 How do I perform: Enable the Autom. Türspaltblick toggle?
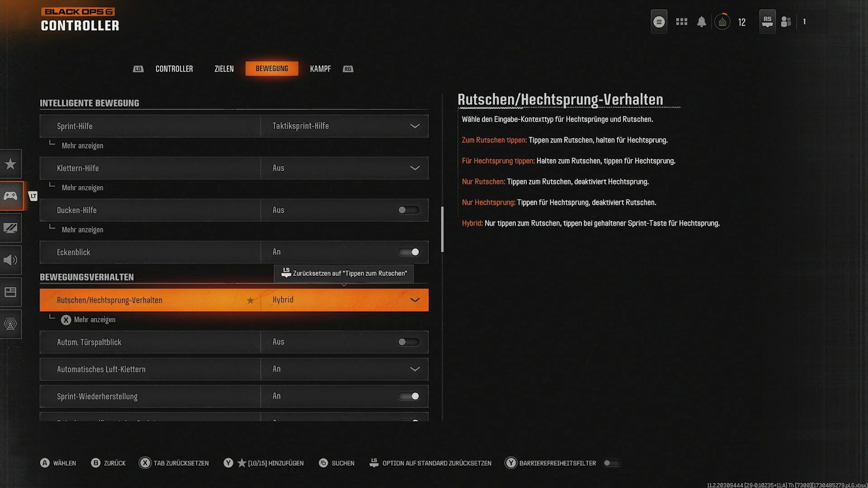[x=408, y=342]
